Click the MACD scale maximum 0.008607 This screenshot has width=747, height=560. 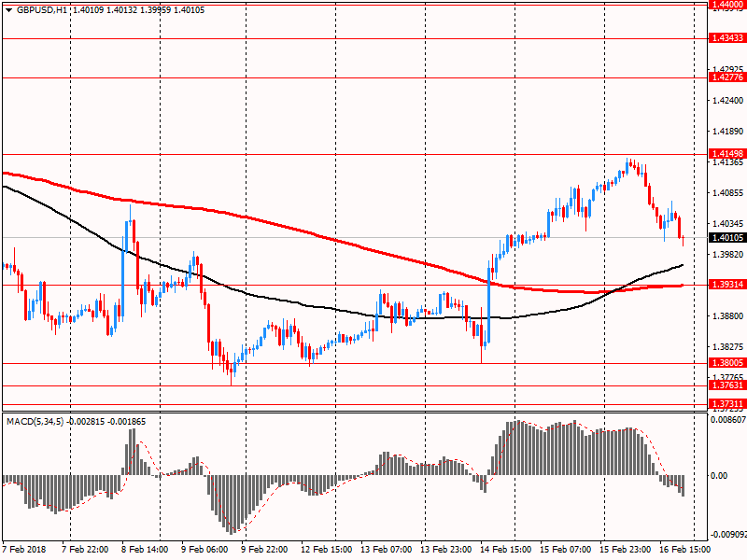point(728,420)
